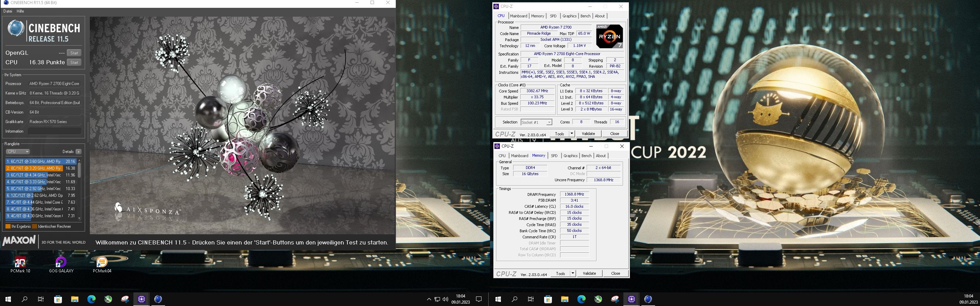Open notification center icon

[479, 299]
